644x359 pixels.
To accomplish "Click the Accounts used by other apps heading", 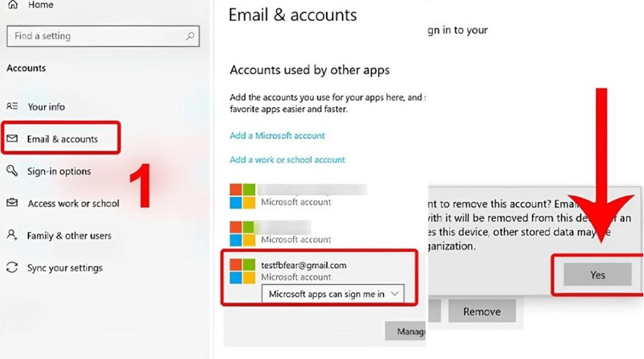I will click(x=310, y=70).
